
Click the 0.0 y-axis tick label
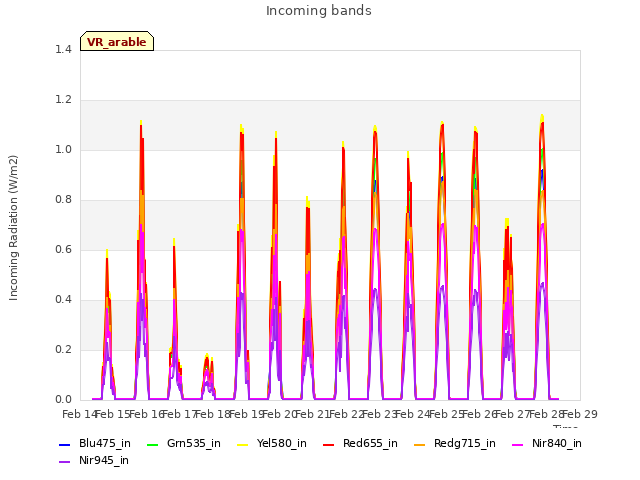(x=63, y=399)
